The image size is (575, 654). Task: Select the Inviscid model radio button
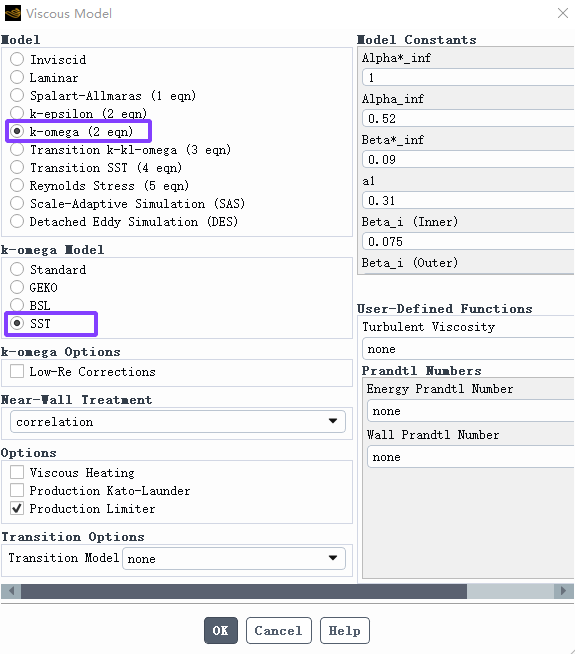point(17,59)
